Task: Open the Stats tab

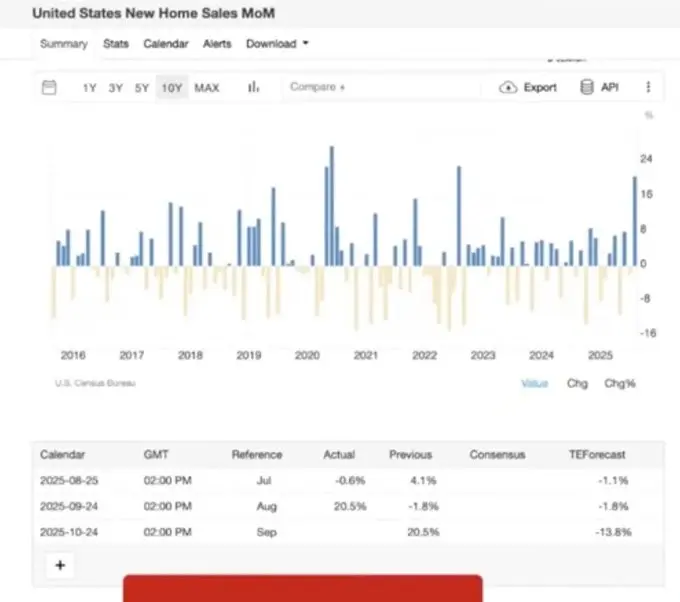Action: [x=116, y=44]
